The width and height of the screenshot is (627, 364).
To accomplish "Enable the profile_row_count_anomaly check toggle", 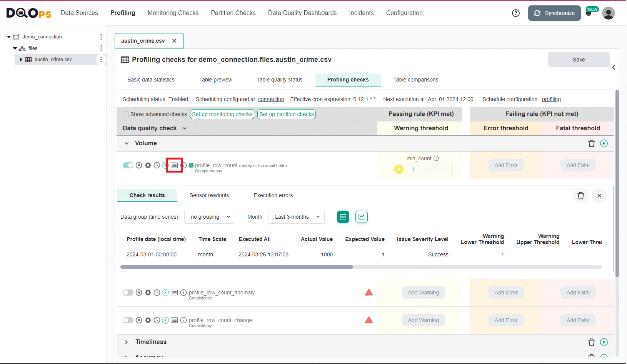I will point(128,293).
